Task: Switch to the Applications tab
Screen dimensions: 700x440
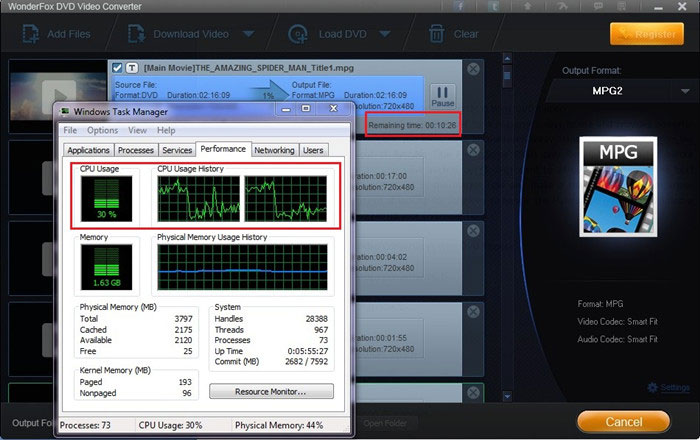Action: [88, 150]
